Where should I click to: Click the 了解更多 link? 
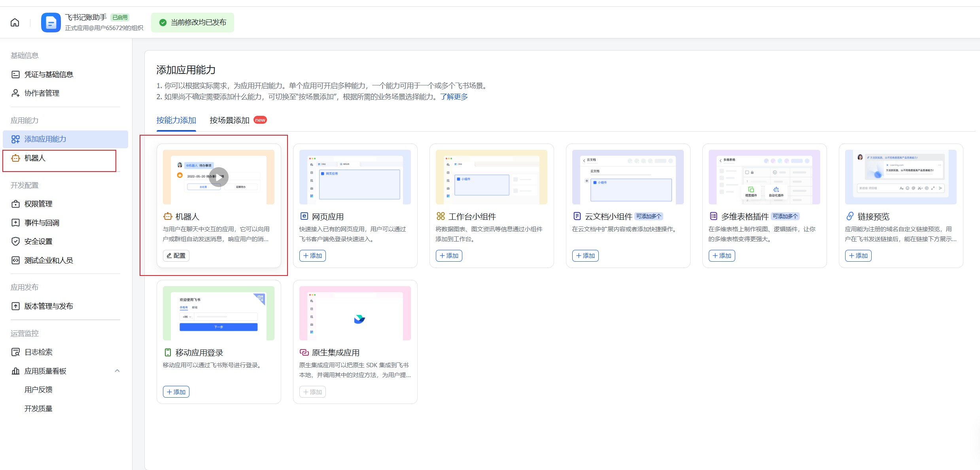point(454,97)
